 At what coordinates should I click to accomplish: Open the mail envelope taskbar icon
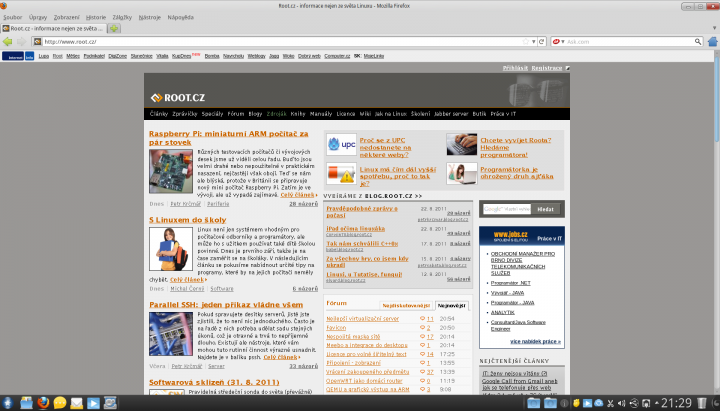pyautogui.click(x=76, y=403)
